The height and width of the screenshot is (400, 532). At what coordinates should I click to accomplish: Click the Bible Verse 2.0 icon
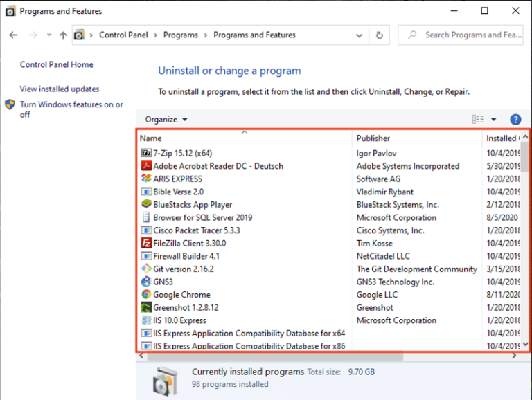point(146,192)
